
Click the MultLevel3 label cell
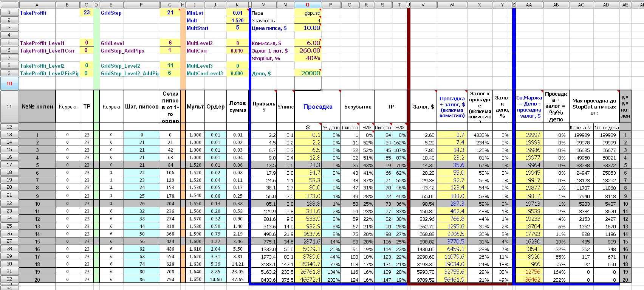coord(206,66)
